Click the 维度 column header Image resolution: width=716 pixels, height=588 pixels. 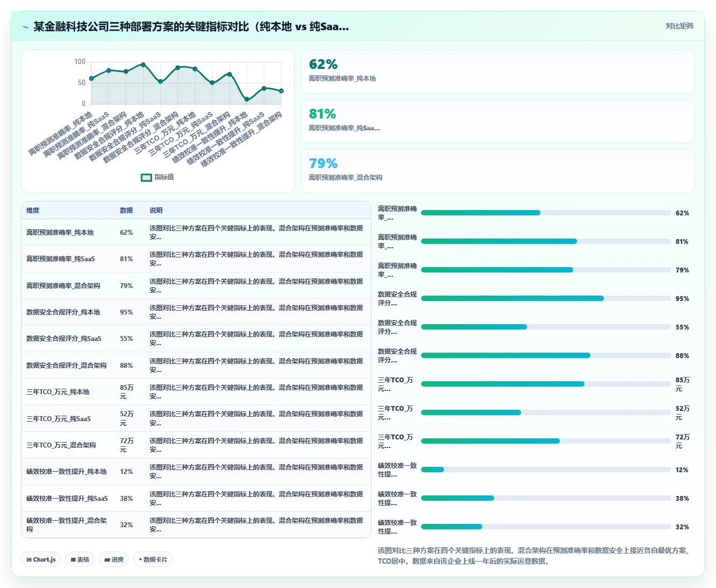(x=33, y=211)
